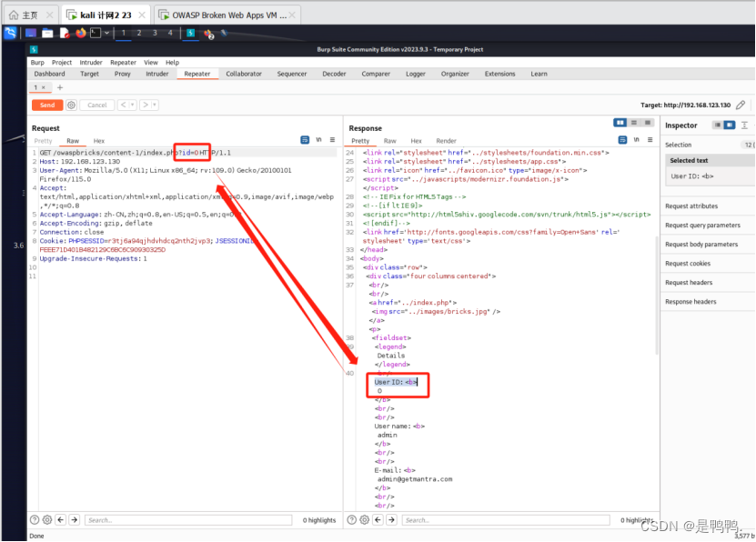The width and height of the screenshot is (756, 542).
Task: Dock Inspector to left layout toggle
Action: pyautogui.click(x=718, y=125)
